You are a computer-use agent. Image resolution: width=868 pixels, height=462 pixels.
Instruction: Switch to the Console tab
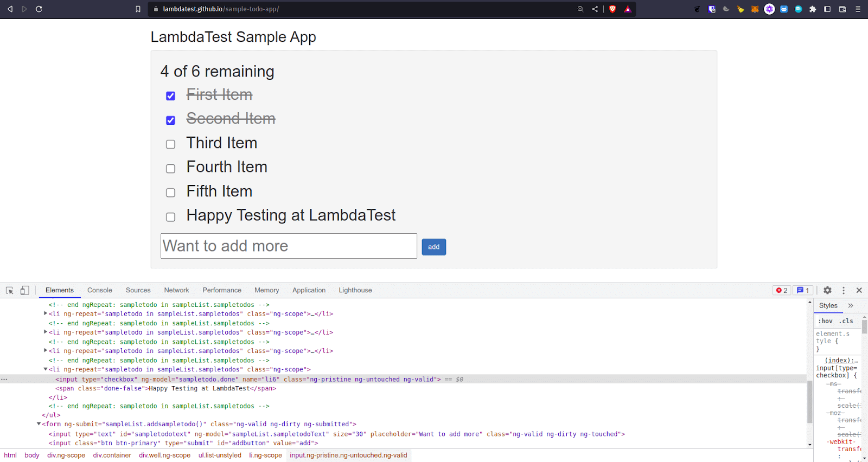[x=100, y=291]
